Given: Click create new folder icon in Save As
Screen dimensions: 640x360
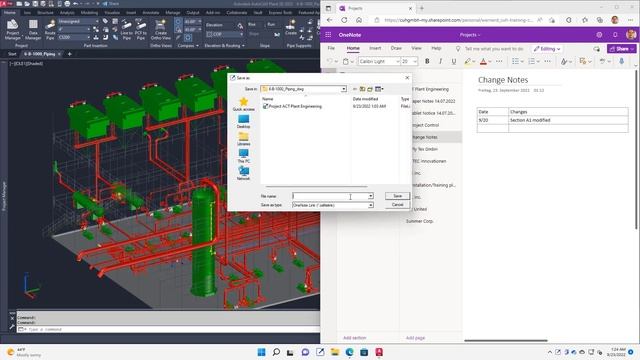Looking at the screenshot, I should [x=370, y=89].
